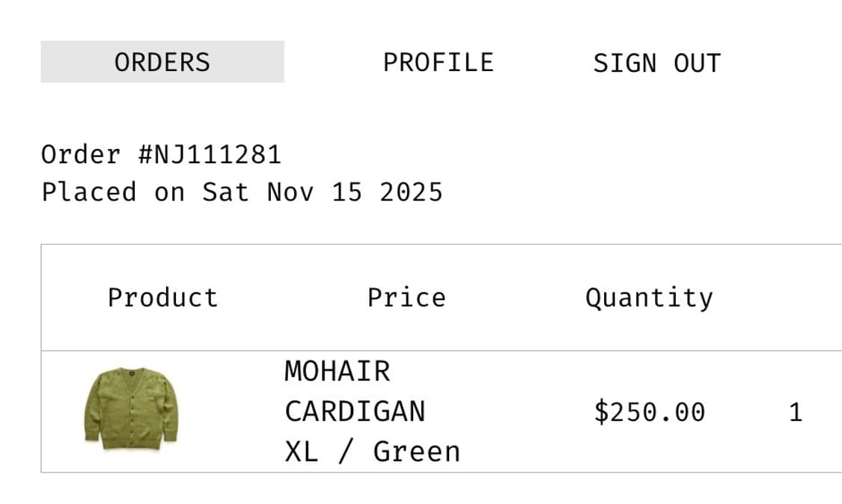Click the word CARDIGAN in product name
842x504 pixels.
tap(355, 411)
